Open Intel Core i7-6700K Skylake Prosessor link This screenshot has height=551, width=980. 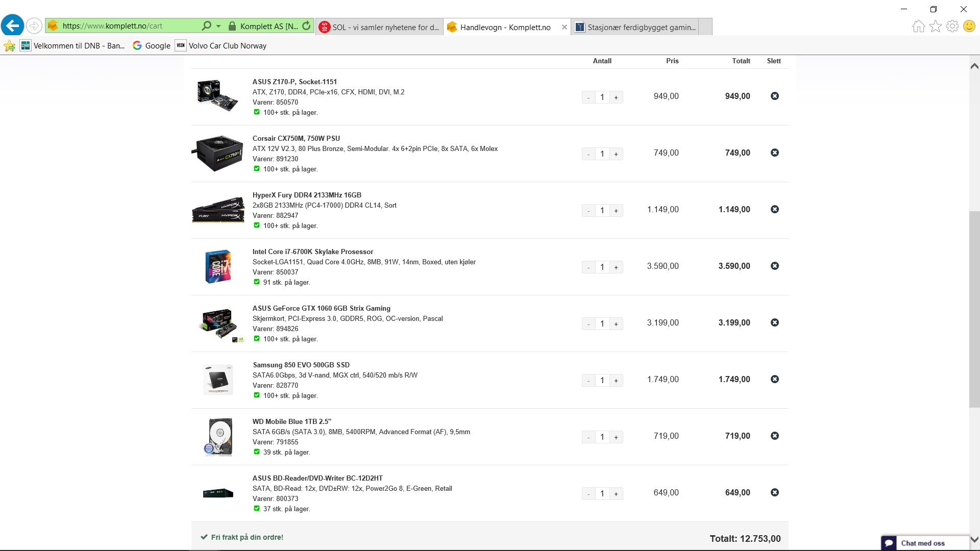pos(313,252)
